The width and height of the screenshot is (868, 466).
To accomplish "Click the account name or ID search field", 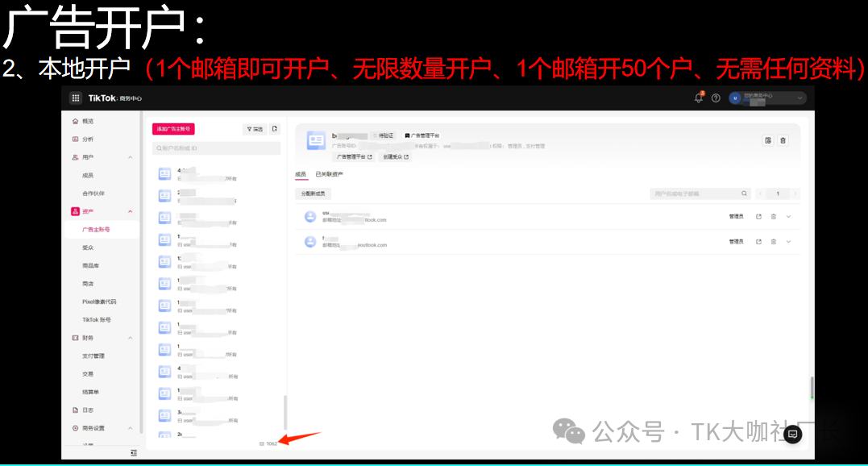I will (x=216, y=148).
